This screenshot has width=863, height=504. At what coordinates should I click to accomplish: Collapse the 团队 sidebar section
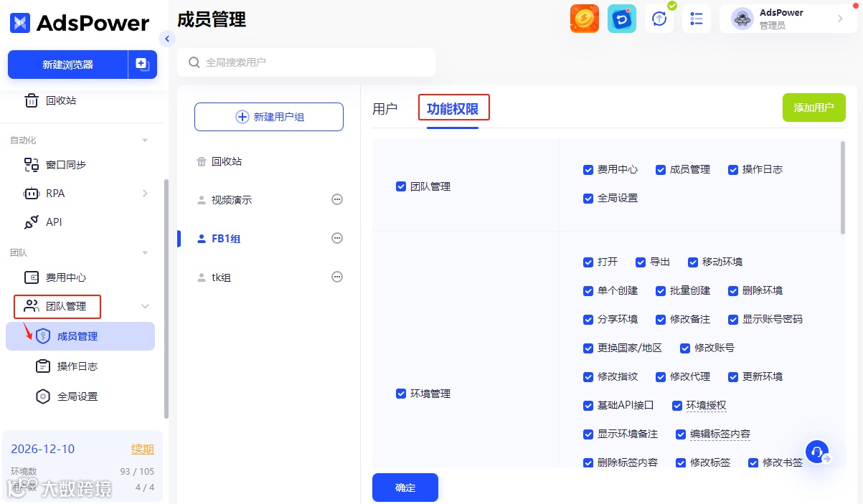[x=145, y=253]
